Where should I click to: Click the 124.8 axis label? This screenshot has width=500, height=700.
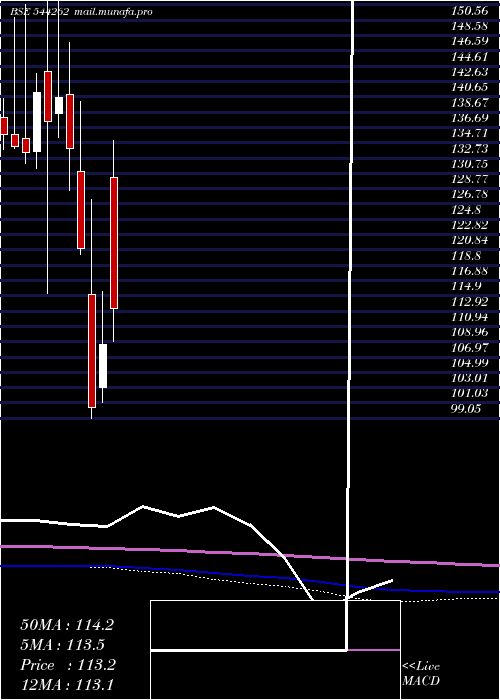click(467, 209)
